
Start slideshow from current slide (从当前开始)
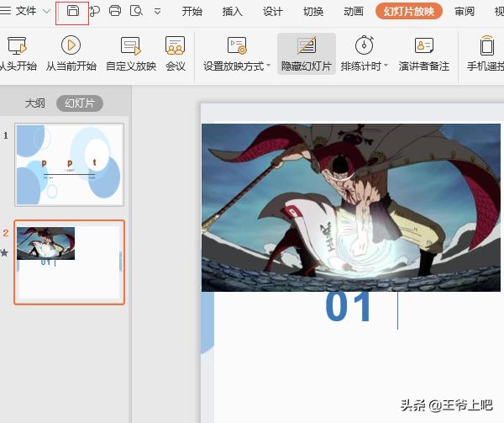[71, 55]
